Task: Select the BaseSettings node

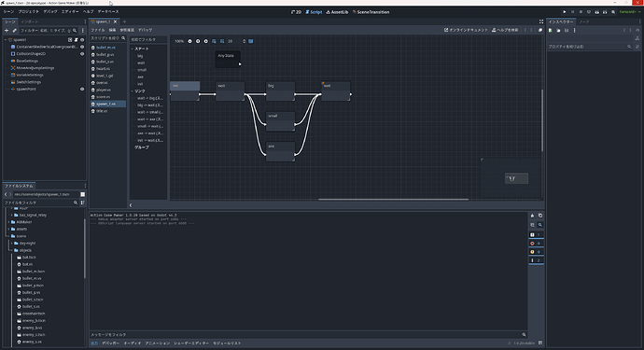Action: tap(27, 61)
